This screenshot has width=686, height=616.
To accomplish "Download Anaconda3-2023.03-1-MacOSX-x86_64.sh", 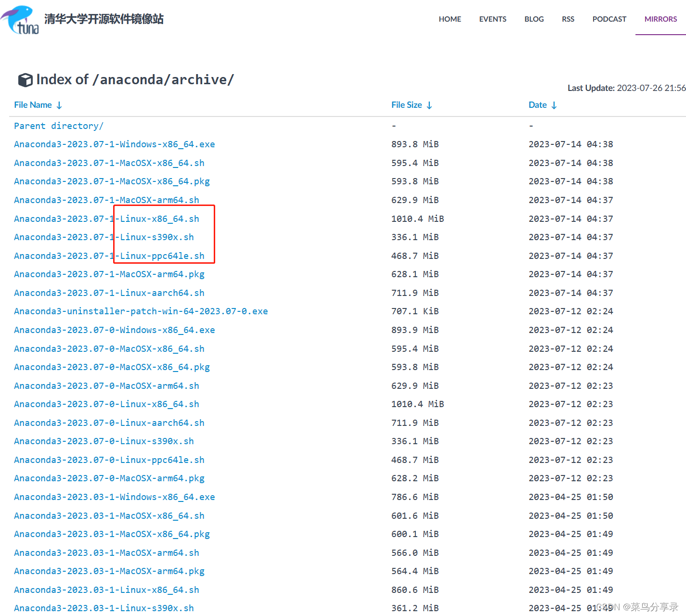I will pyautogui.click(x=109, y=516).
